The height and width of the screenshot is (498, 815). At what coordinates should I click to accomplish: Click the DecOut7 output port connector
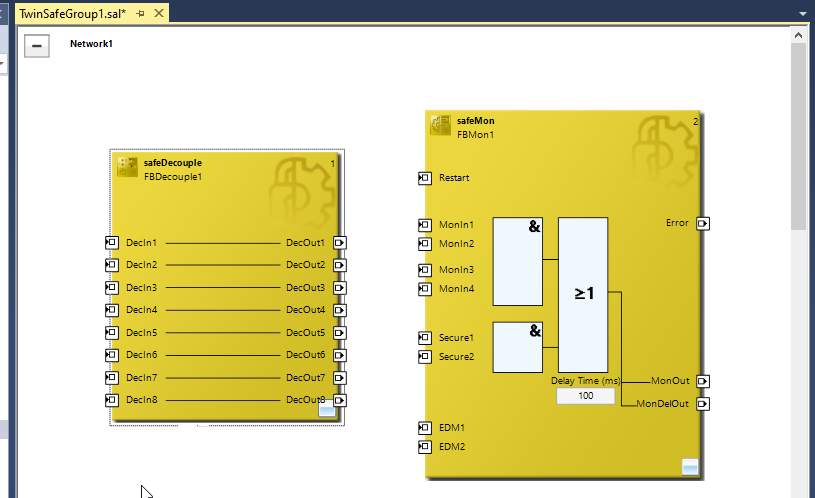pos(339,378)
